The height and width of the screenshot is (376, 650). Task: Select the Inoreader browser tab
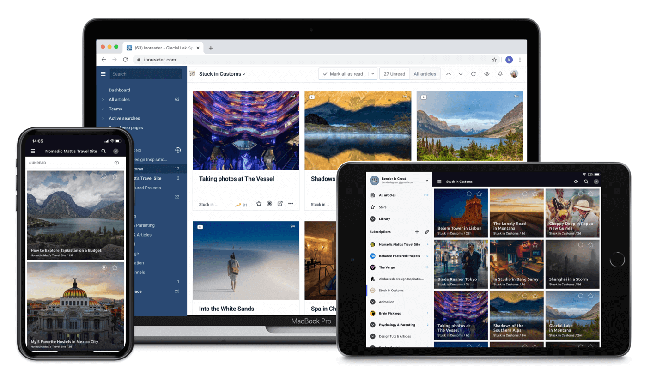coord(163,48)
